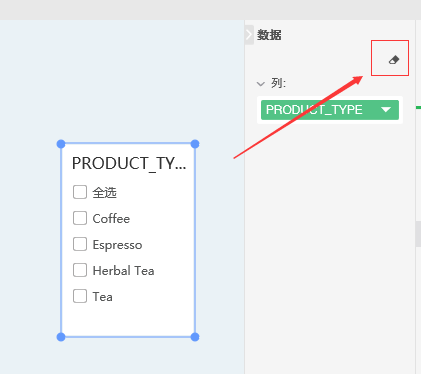
Task: Click the PRODUCT_TY... filter title
Action: point(129,164)
